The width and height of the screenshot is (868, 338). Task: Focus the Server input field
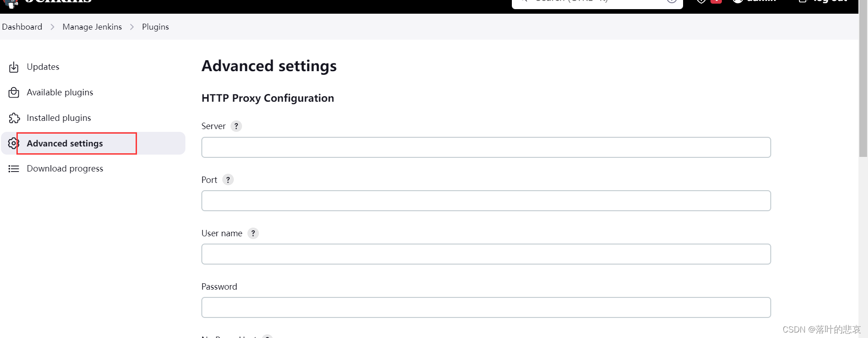486,147
